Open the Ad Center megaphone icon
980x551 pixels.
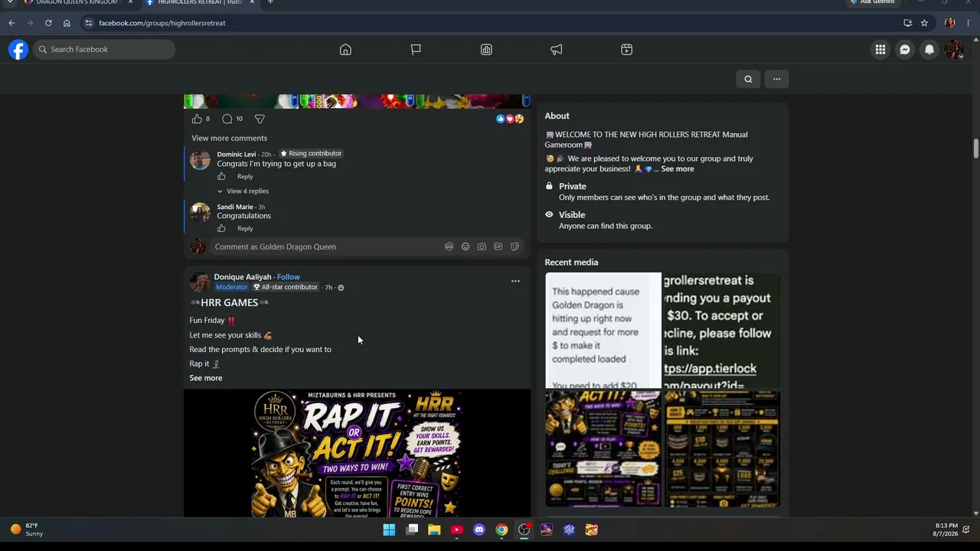pos(557,50)
